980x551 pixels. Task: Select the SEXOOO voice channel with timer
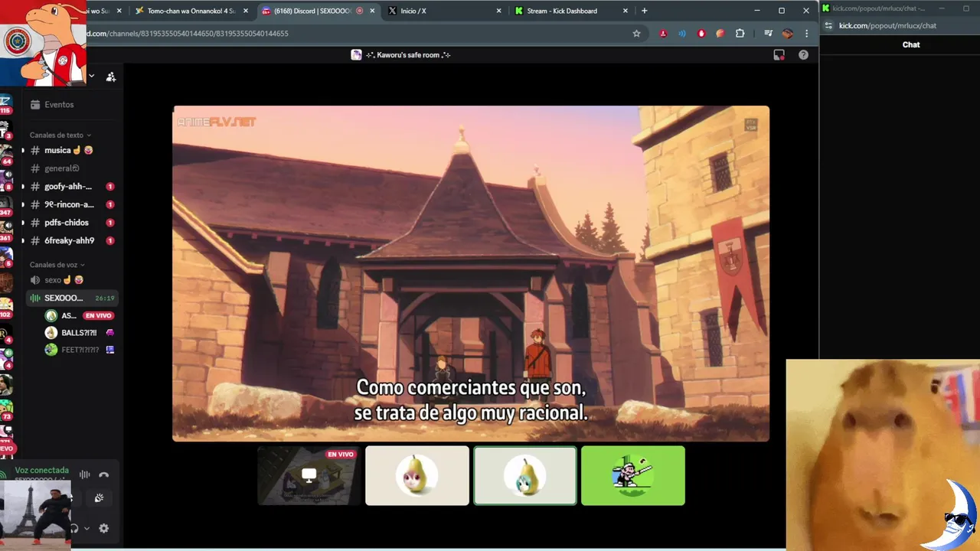coord(71,298)
